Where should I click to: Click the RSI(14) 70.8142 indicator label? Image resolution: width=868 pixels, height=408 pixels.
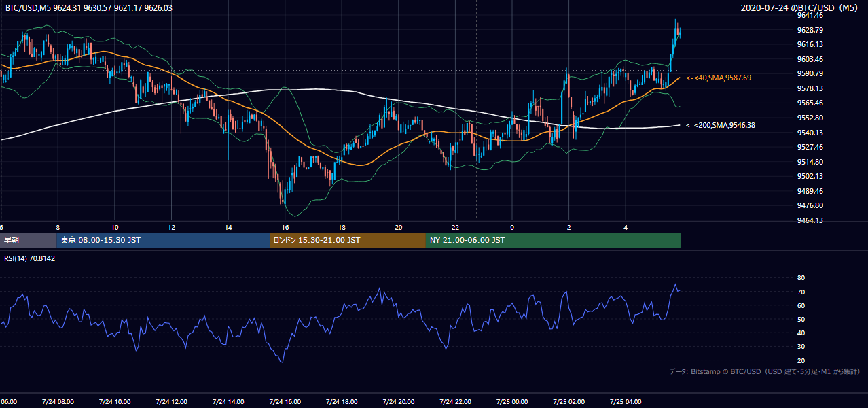point(30,259)
